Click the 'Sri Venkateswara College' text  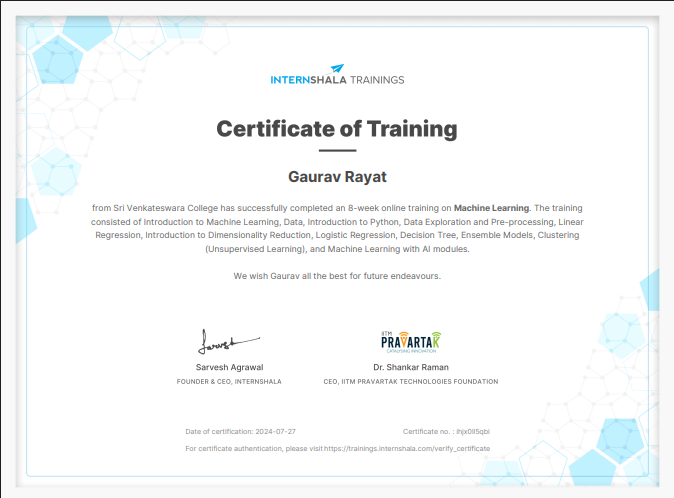click(x=165, y=208)
